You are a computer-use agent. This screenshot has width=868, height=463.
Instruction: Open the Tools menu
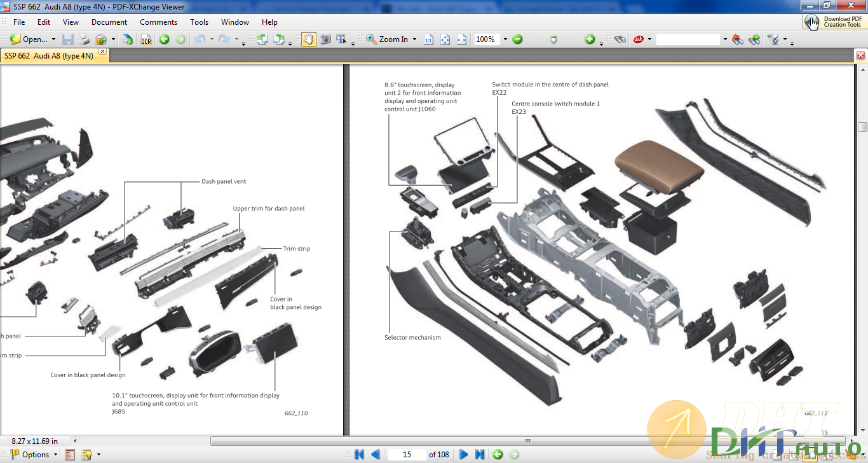(200, 22)
